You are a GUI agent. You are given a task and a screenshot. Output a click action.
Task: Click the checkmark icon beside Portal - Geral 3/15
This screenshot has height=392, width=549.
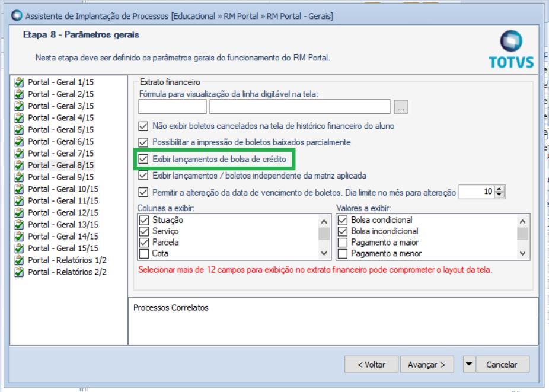click(x=19, y=106)
